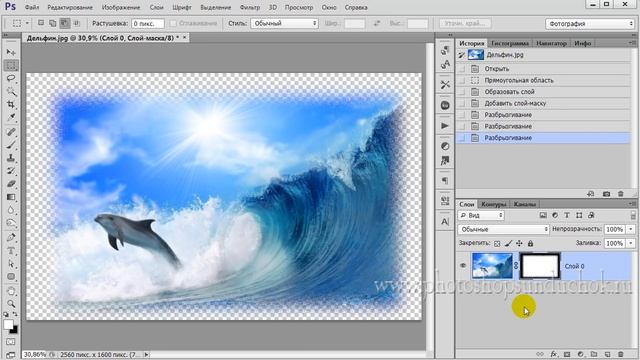
Task: Toggle the Сглаживание checkbox
Action: (x=173, y=24)
